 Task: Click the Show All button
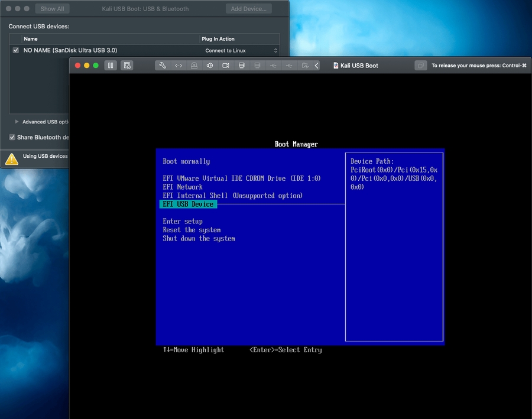pyautogui.click(x=52, y=9)
